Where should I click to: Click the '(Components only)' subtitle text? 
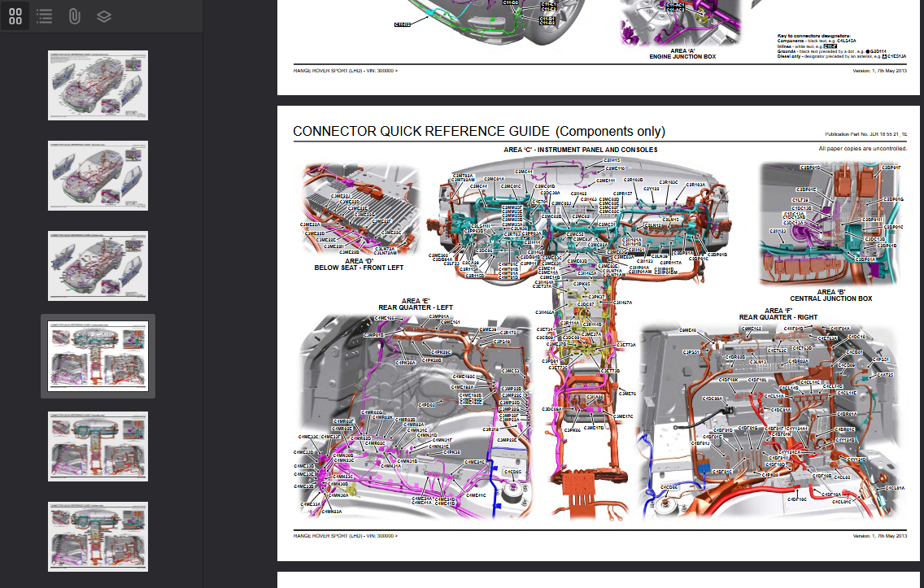[611, 132]
